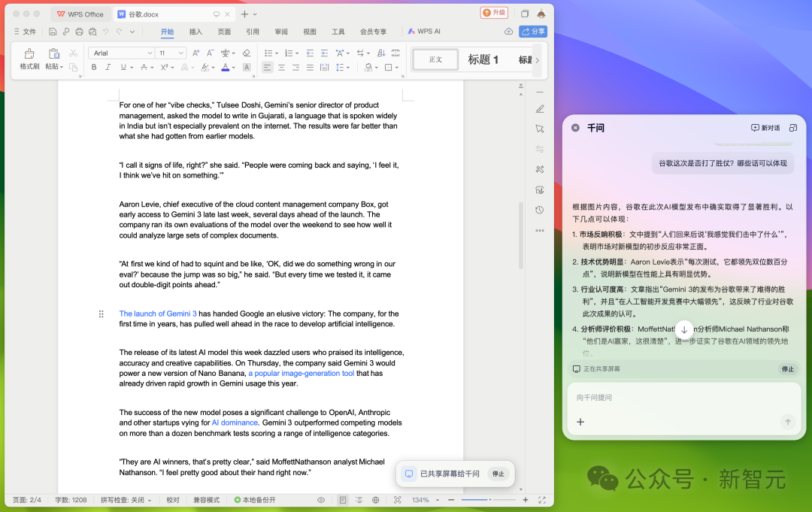The width and height of the screenshot is (812, 512).
Task: Apply font color with the A icon
Action: point(226,68)
